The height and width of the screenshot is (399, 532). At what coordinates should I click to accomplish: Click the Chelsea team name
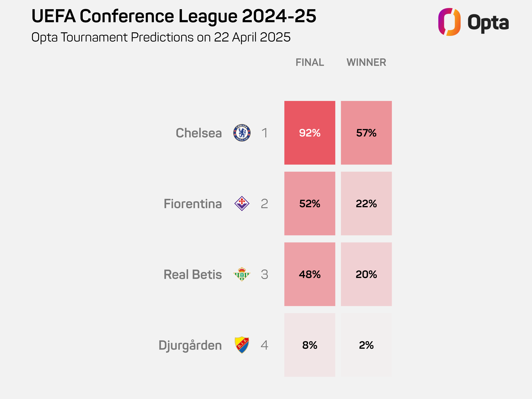(199, 133)
